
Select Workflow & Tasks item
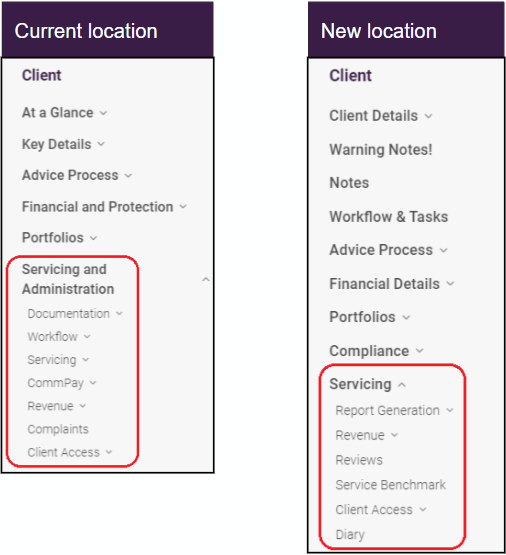389,217
